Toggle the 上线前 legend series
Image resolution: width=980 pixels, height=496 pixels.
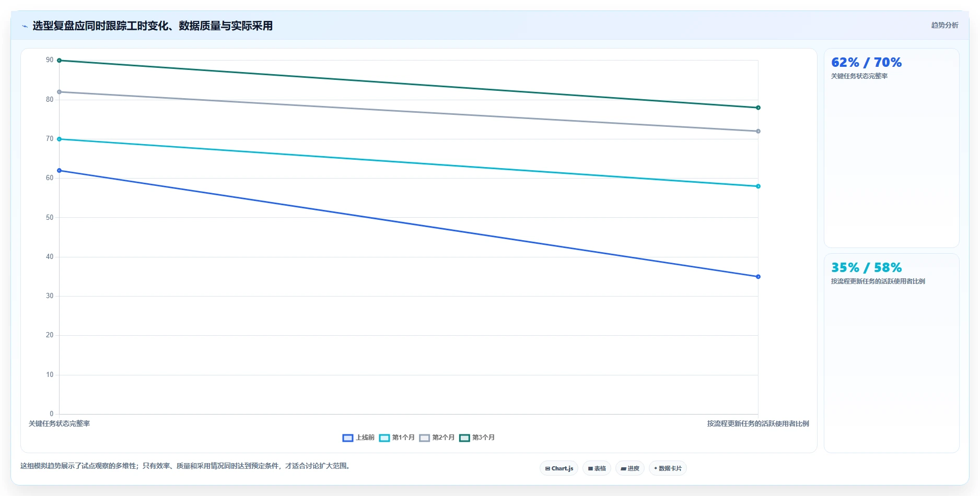[358, 438]
